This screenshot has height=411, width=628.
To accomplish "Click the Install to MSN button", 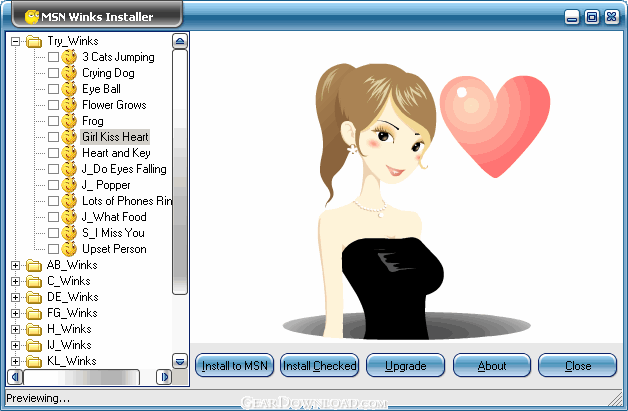I will [234, 365].
